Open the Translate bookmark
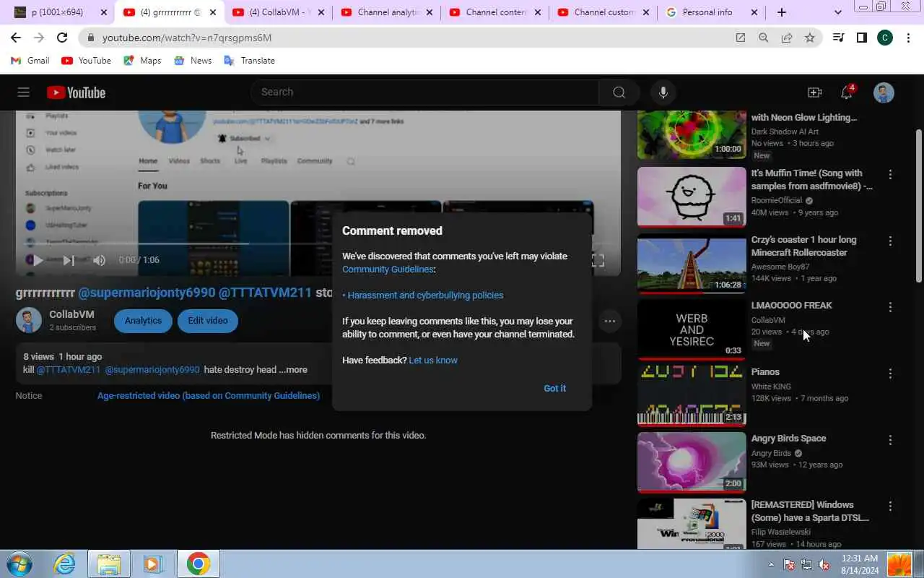 [x=249, y=61]
